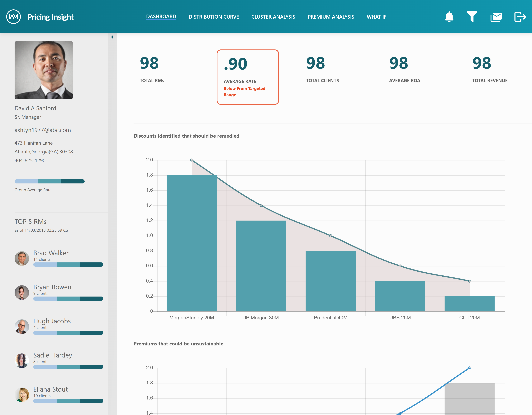Click Brad Walker's avatar
This screenshot has width=532, height=415.
click(x=22, y=258)
